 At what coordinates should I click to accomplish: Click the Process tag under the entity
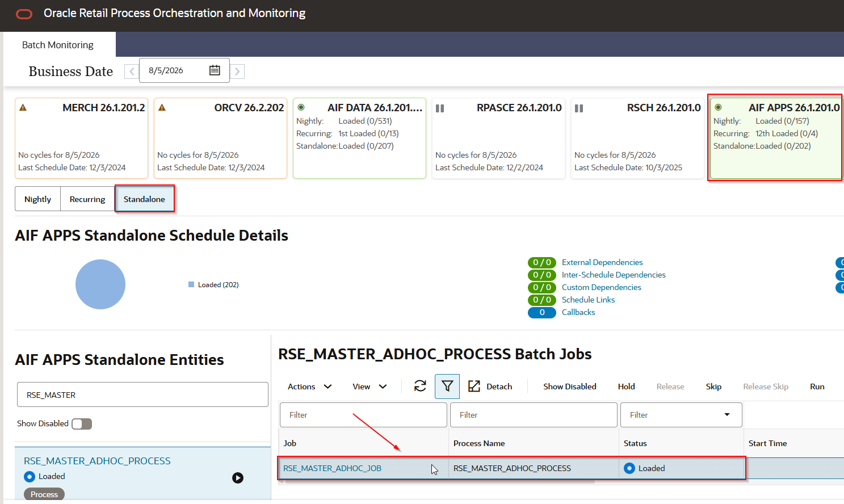pyautogui.click(x=44, y=494)
